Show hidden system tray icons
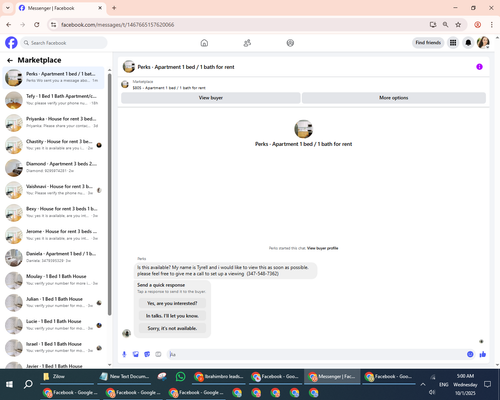Viewport: 500px width, 400px height. click(423, 384)
